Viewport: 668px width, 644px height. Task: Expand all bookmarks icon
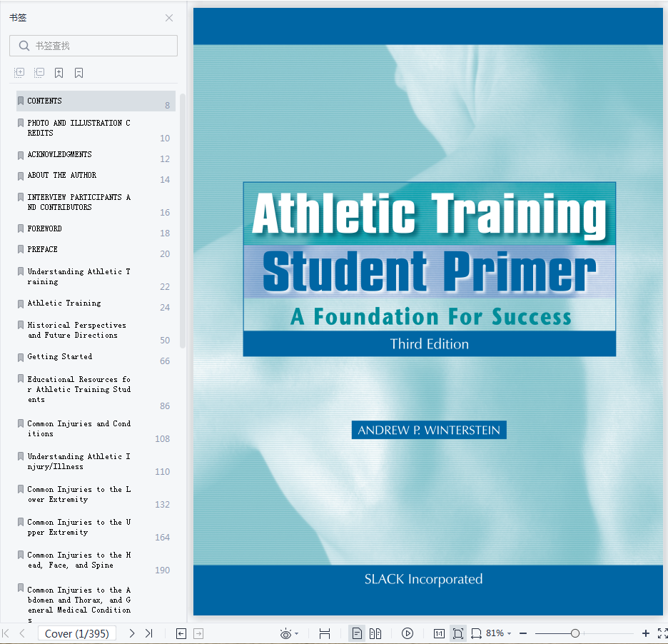(x=19, y=73)
